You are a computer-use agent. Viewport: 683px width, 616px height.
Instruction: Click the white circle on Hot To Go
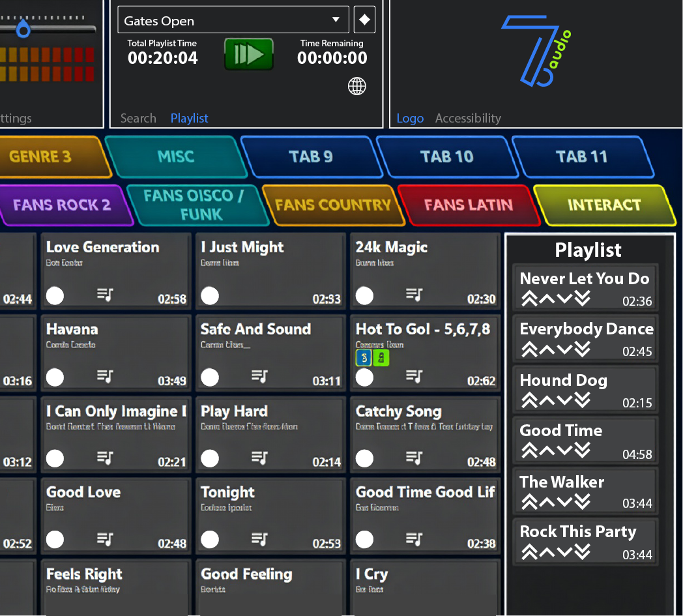point(364,377)
